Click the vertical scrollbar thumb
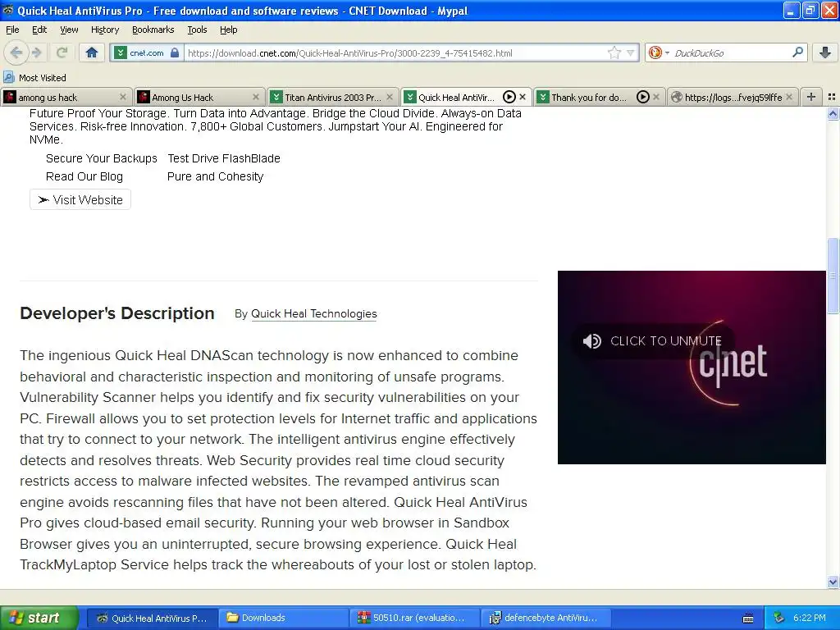The width and height of the screenshot is (840, 630). click(x=833, y=276)
